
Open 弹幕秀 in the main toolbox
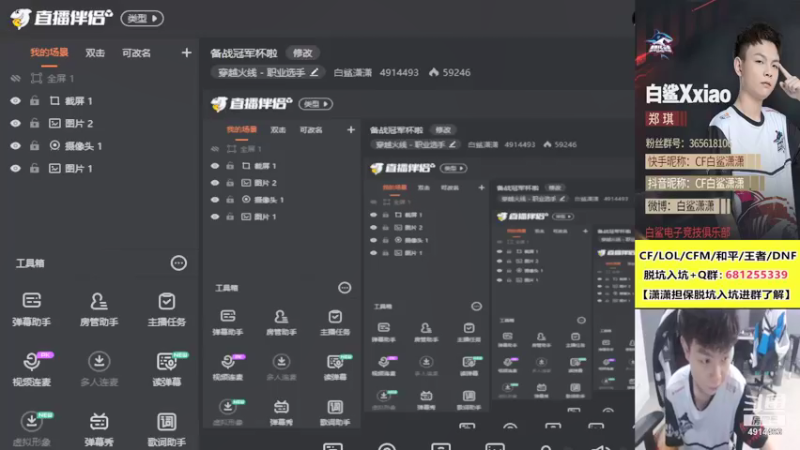tap(99, 429)
